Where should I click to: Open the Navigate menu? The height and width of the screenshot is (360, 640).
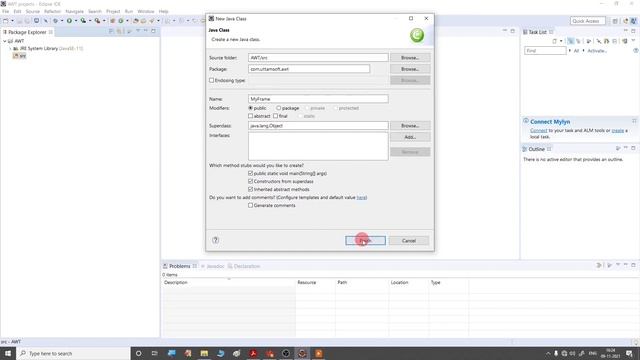pos(74,11)
